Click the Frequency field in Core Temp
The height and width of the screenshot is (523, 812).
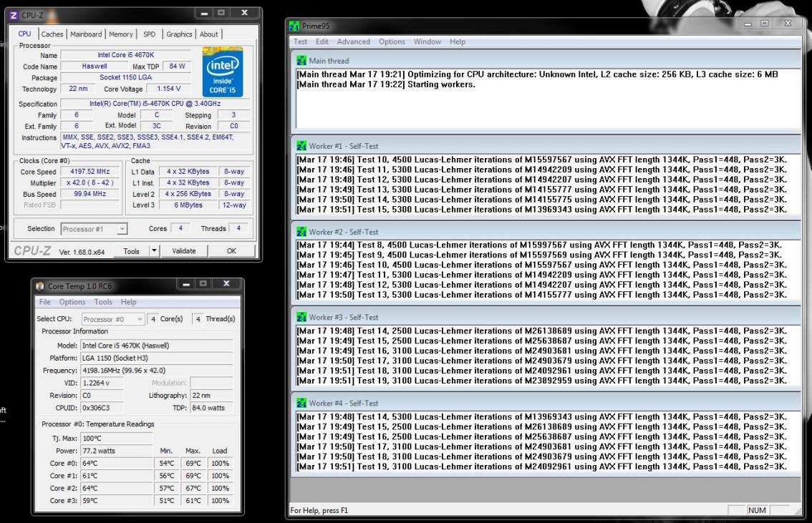point(156,371)
